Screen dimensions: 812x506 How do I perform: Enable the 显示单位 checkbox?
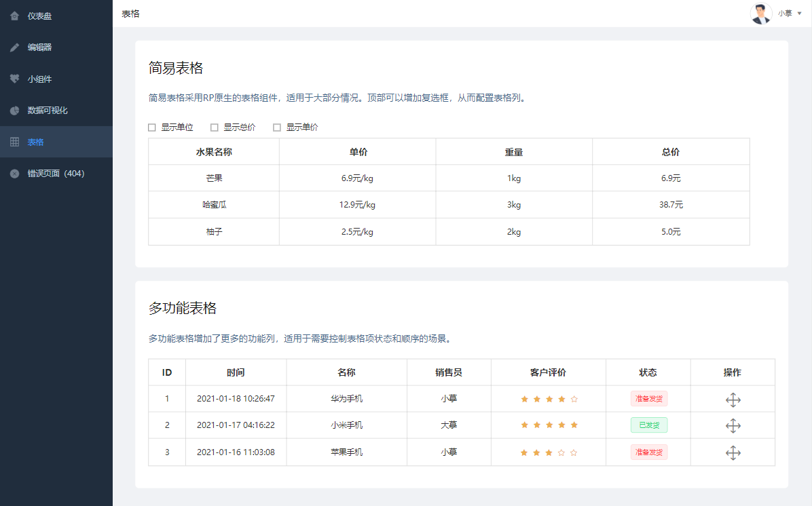click(152, 128)
